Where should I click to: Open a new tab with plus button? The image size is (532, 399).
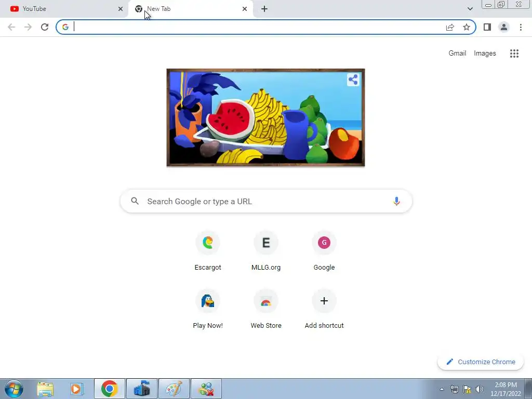pos(264,9)
